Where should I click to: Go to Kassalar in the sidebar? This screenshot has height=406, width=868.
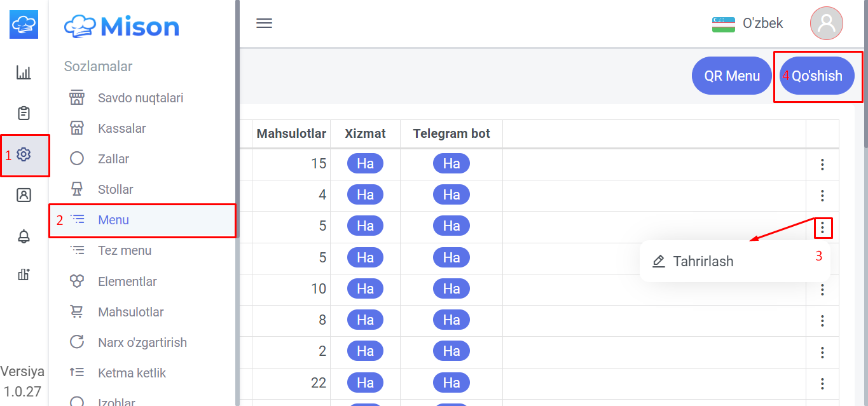click(142, 128)
